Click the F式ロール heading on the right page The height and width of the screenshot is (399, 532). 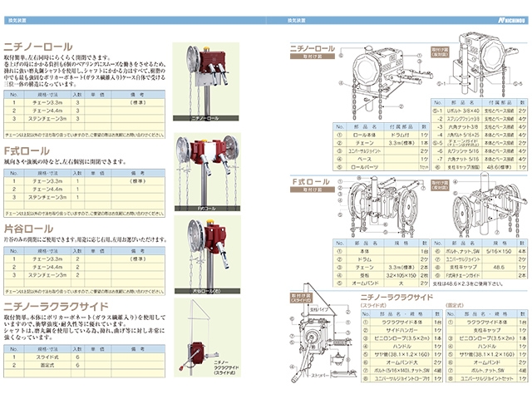pyautogui.click(x=311, y=182)
